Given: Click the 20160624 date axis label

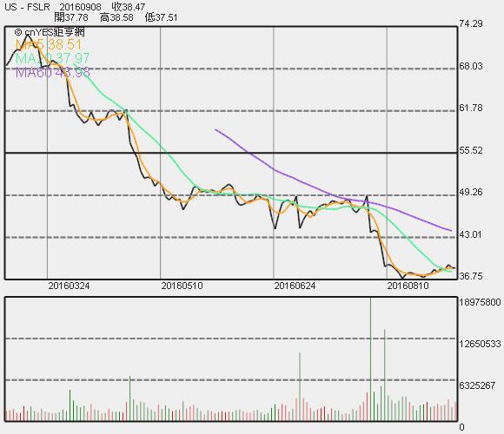Looking at the screenshot, I should click(x=295, y=286).
